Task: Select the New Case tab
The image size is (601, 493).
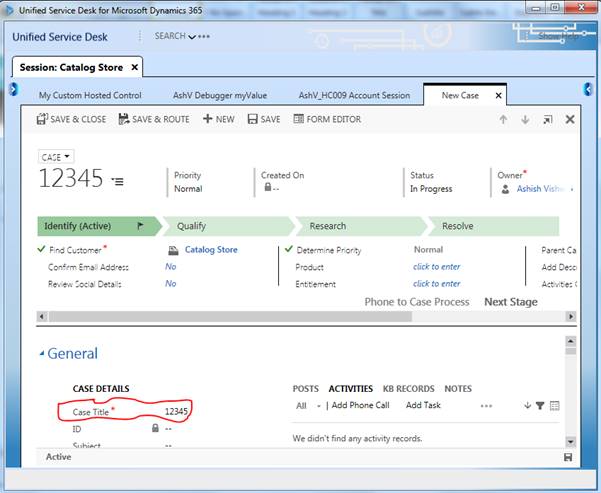Action: point(460,95)
